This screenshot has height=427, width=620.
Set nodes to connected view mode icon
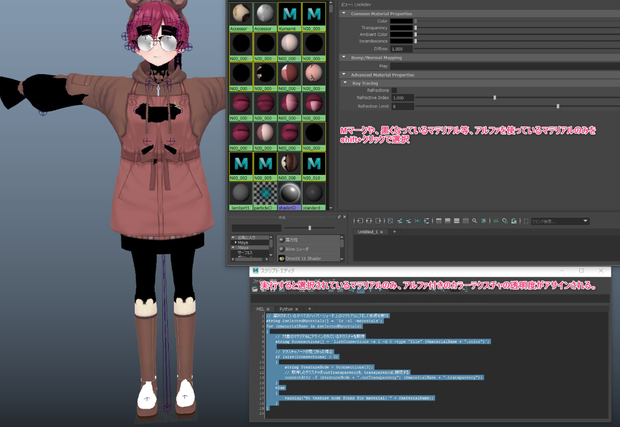[x=448, y=221]
